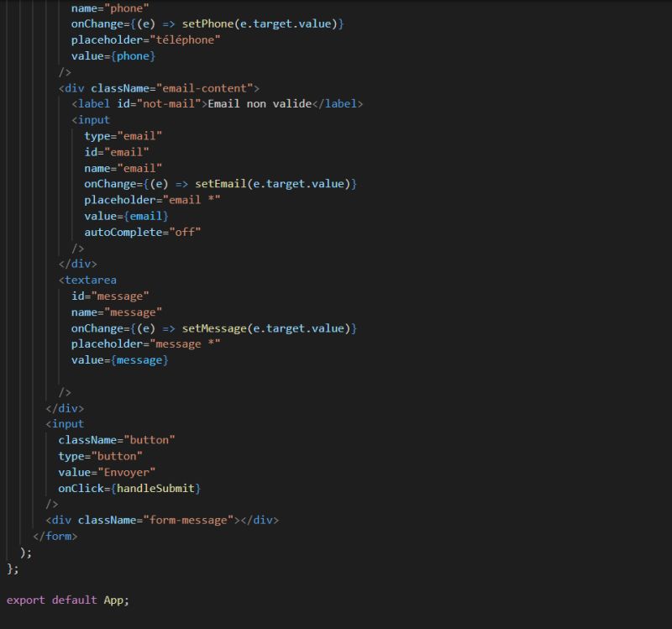
Task: Select the opening textarea tag
Action: pyautogui.click(x=87, y=279)
